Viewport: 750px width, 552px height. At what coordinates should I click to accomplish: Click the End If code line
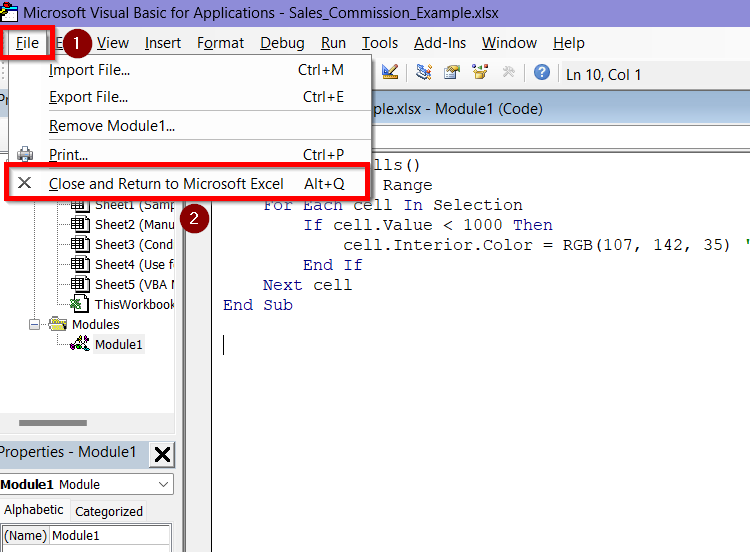[333, 265]
